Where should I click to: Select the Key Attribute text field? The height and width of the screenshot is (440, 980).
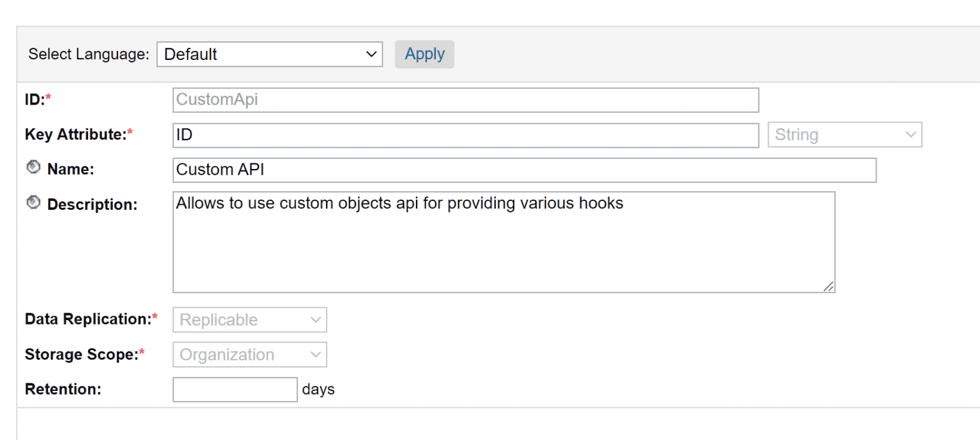465,135
